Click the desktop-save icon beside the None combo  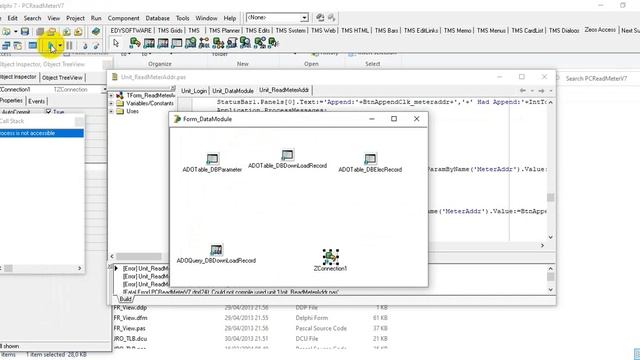pos(320,18)
